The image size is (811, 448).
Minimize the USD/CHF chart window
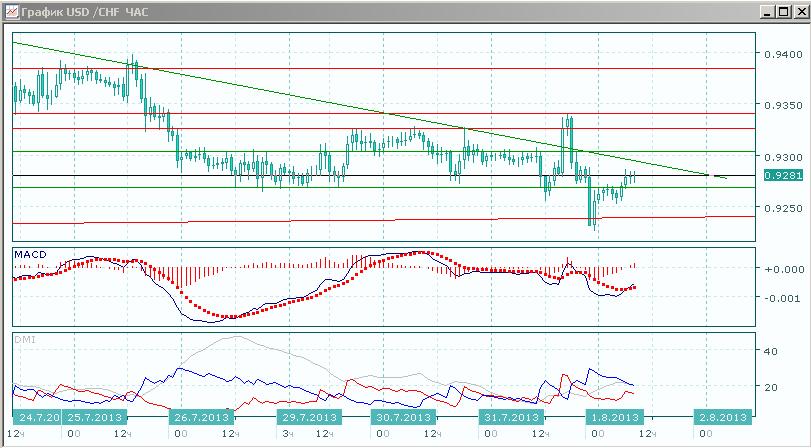tap(769, 11)
